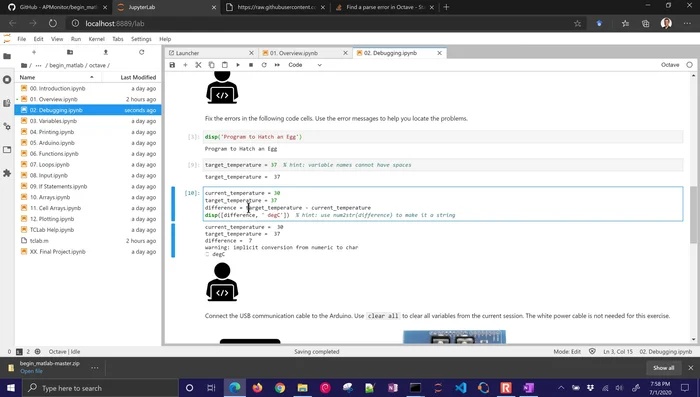Insert a cell below with the plus icon
Image resolution: width=700 pixels, height=397 pixels.
(x=185, y=65)
